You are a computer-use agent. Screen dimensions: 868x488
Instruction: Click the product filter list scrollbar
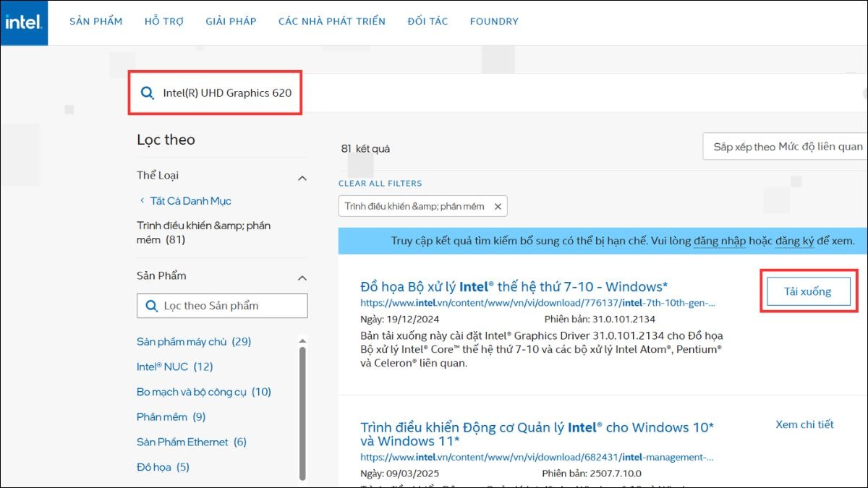[x=302, y=412]
